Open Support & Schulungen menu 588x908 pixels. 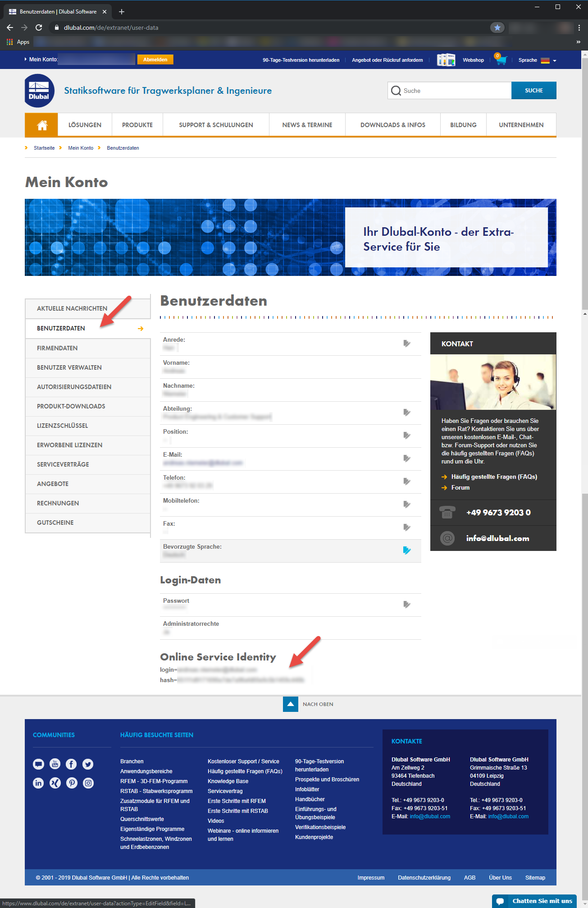coord(216,125)
